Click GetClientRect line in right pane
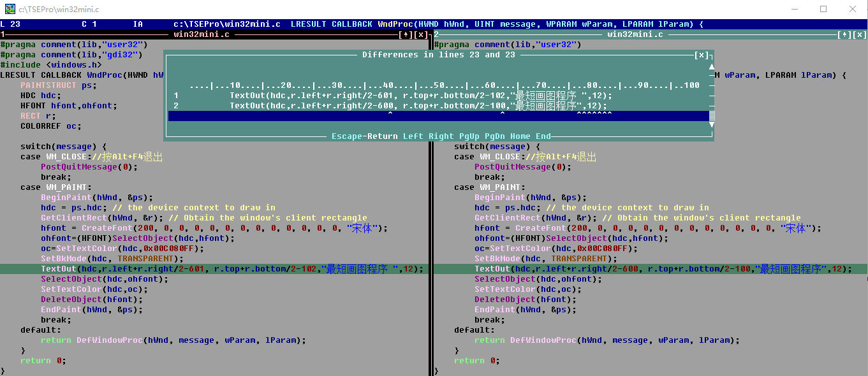Image resolution: width=868 pixels, height=376 pixels. [x=638, y=218]
